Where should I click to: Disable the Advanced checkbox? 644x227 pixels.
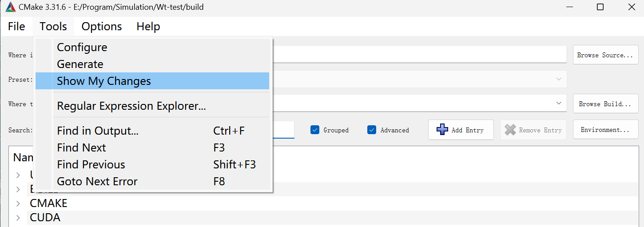click(372, 130)
